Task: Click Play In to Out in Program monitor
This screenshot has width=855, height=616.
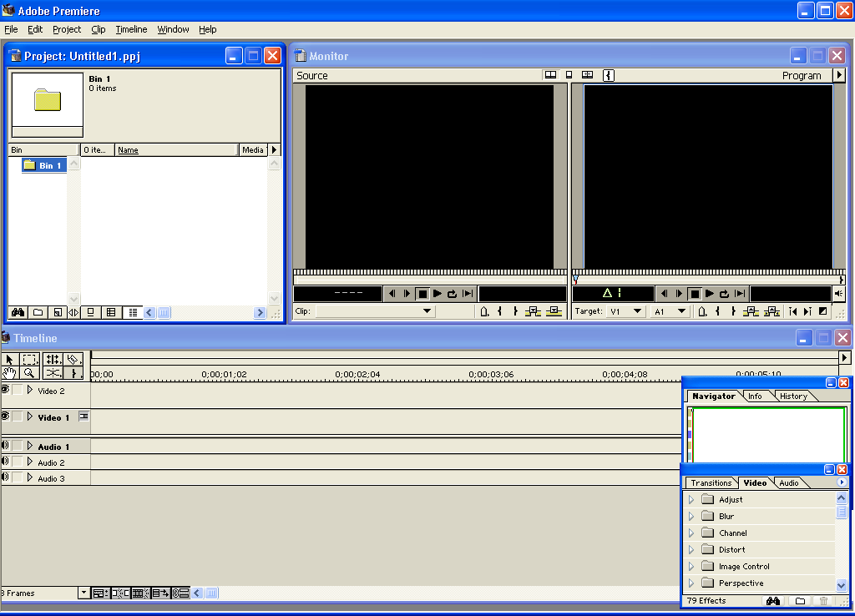Action: tap(740, 294)
